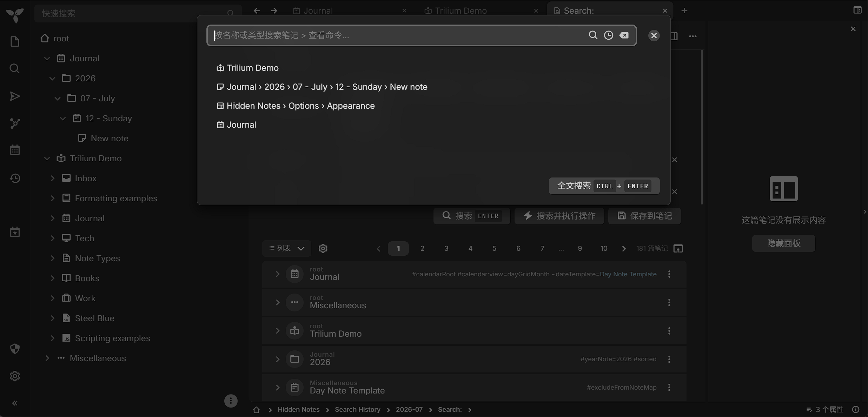Open tree options three-dot button

231,401
